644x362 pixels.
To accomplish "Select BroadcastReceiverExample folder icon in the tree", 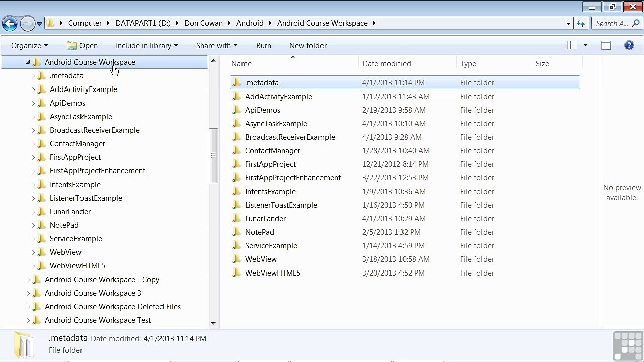I will tap(42, 130).
